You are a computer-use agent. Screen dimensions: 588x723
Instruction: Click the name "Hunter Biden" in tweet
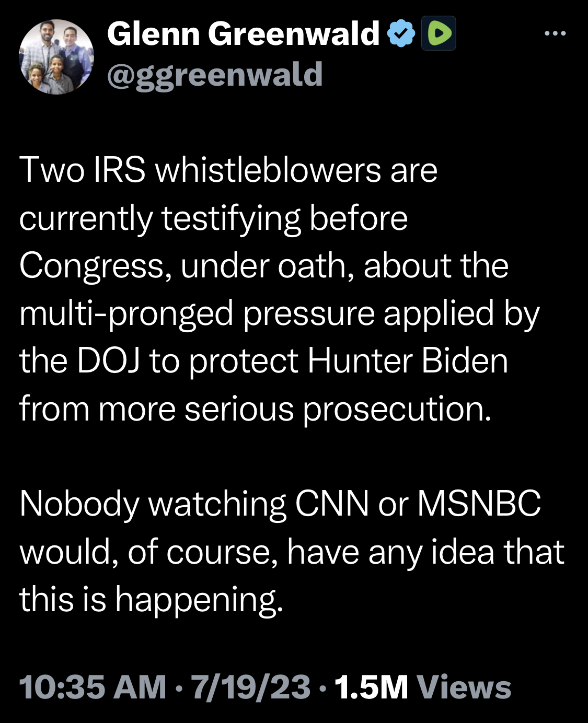[408, 361]
